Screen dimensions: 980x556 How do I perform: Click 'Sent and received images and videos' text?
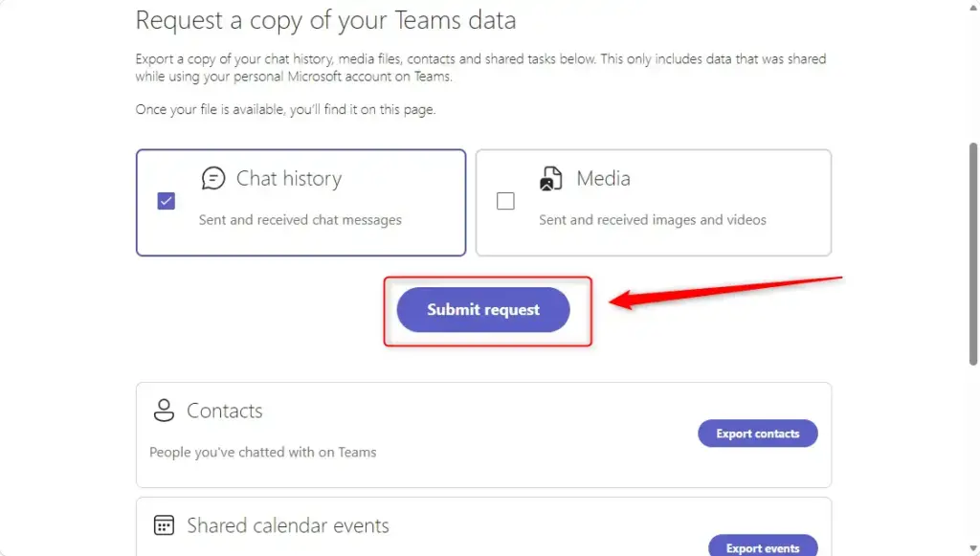(653, 220)
